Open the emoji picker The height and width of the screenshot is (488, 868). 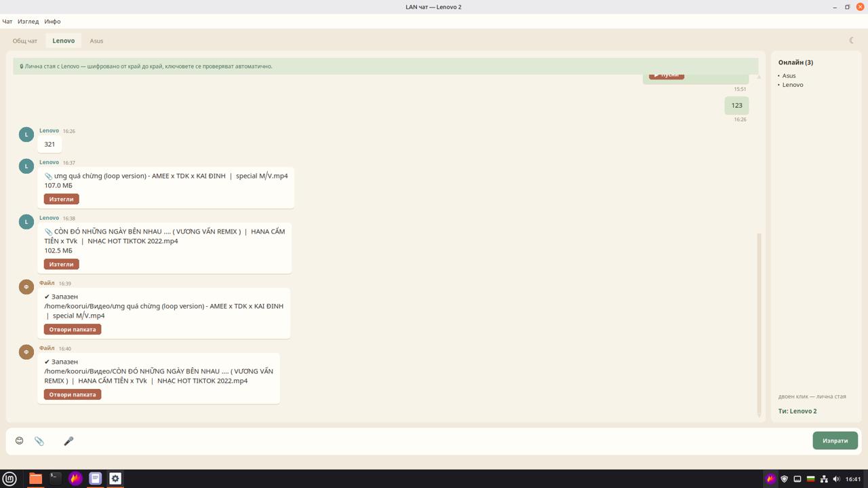click(x=20, y=440)
